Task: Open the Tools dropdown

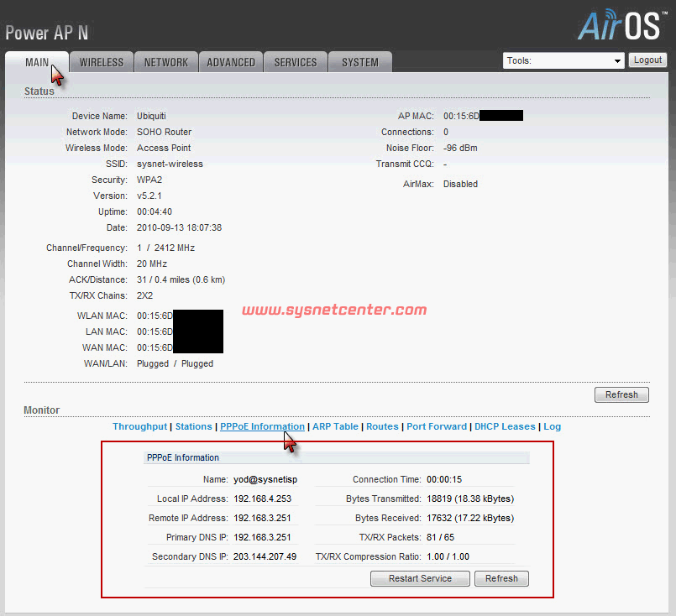Action: click(563, 60)
